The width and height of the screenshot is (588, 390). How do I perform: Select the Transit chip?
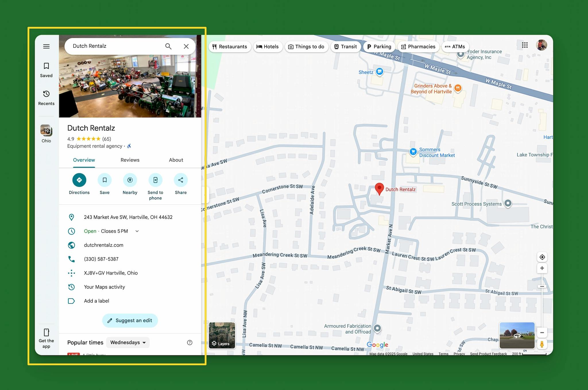click(x=345, y=47)
